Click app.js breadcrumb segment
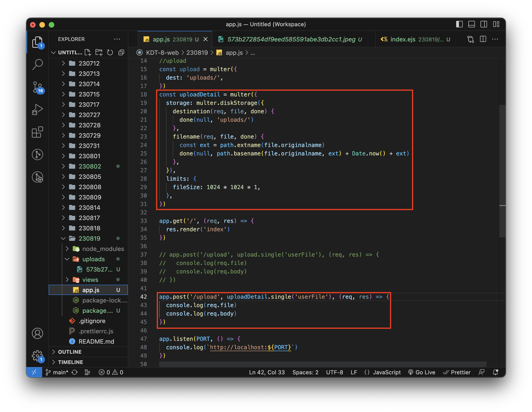 pyautogui.click(x=234, y=53)
